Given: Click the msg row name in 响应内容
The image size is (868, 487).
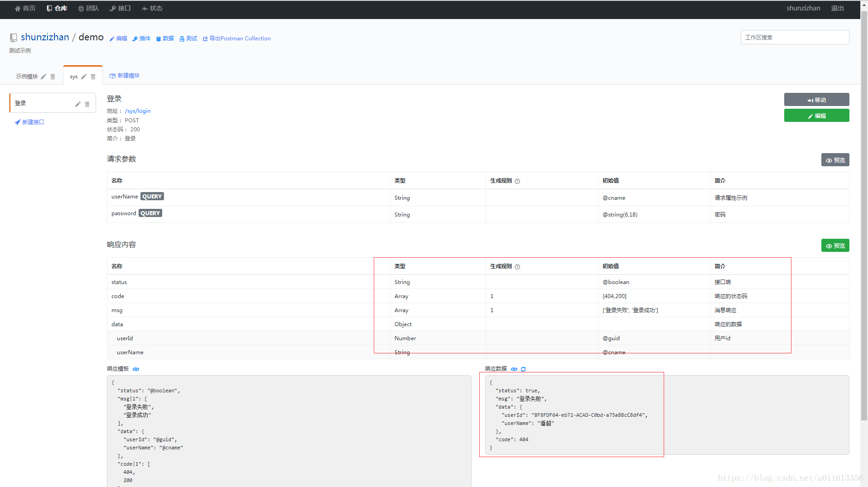Looking at the screenshot, I should tap(117, 310).
